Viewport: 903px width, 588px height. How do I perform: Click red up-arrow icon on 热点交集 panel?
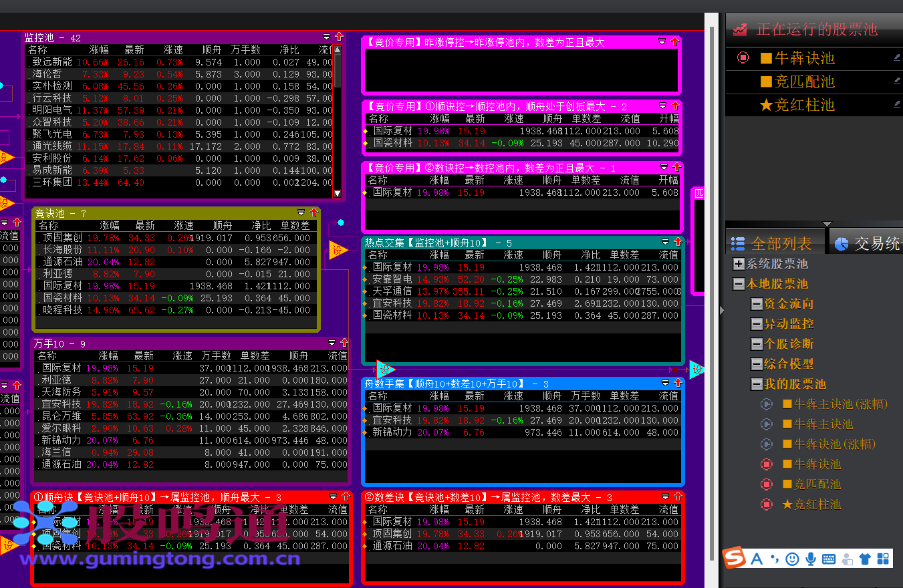(x=678, y=242)
